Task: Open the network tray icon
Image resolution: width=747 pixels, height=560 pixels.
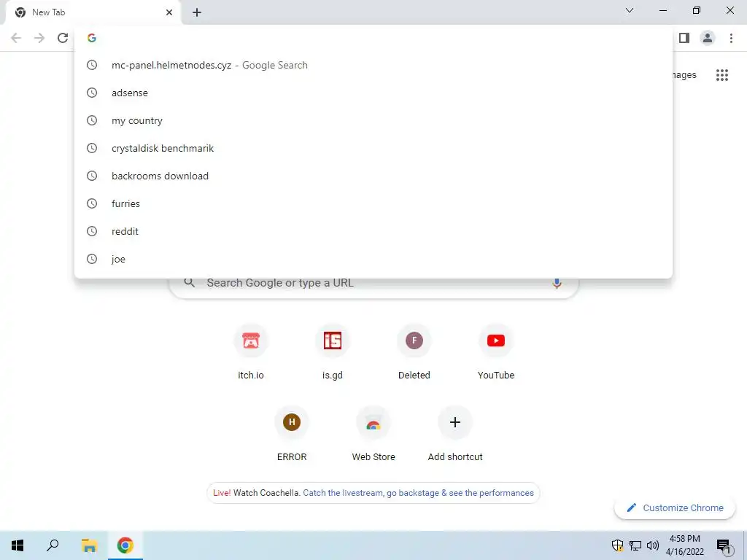Action: [635, 545]
